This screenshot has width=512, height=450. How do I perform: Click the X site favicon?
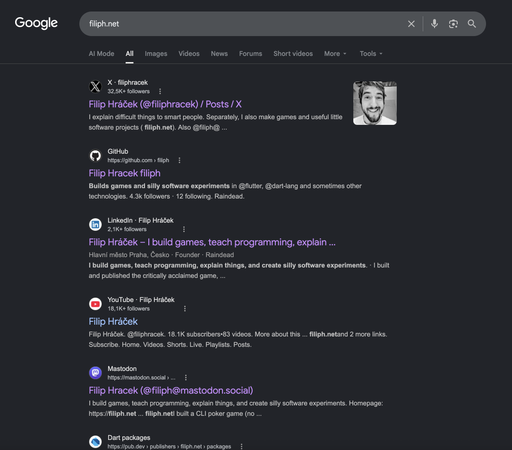[95, 87]
